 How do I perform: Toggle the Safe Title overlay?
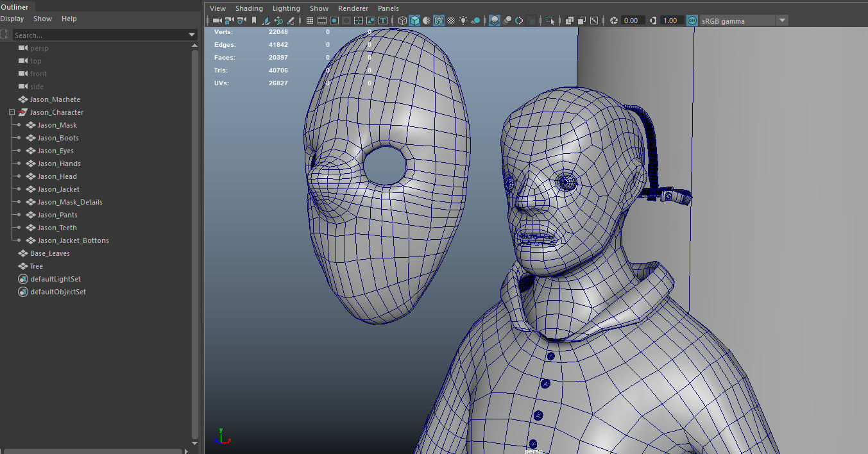pyautogui.click(x=383, y=21)
